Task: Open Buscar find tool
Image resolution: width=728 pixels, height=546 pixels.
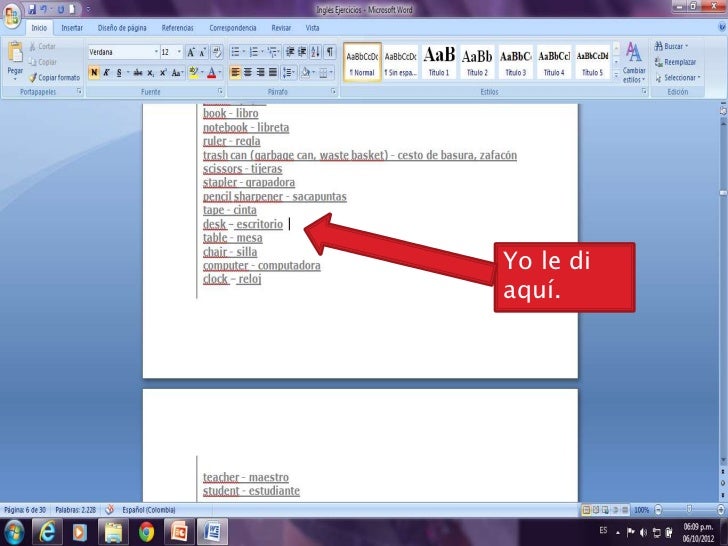Action: (671, 46)
